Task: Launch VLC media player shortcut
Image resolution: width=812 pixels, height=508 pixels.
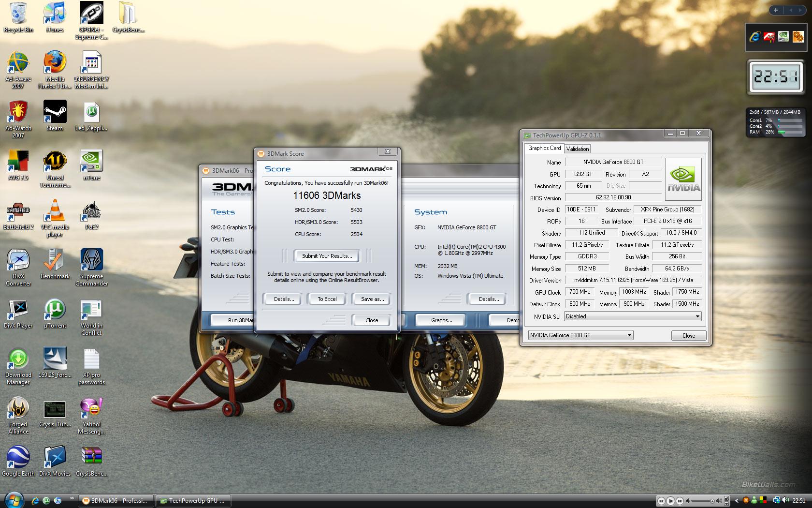Action: [55, 218]
